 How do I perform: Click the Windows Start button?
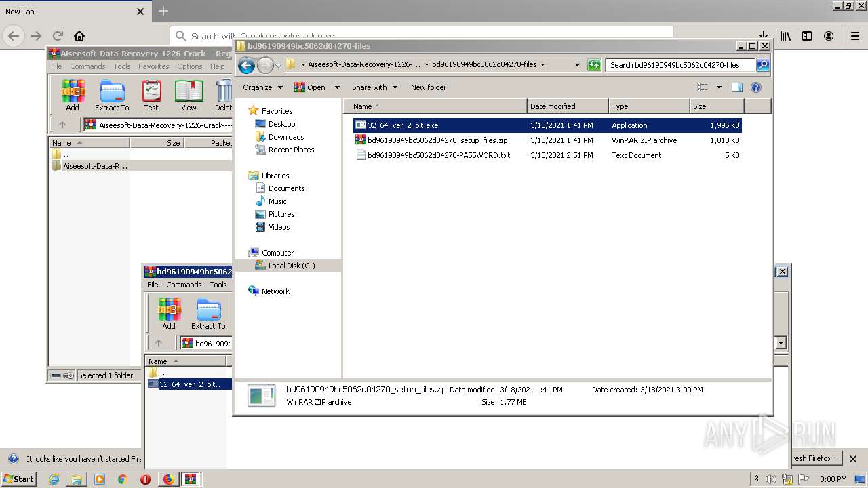[19, 479]
